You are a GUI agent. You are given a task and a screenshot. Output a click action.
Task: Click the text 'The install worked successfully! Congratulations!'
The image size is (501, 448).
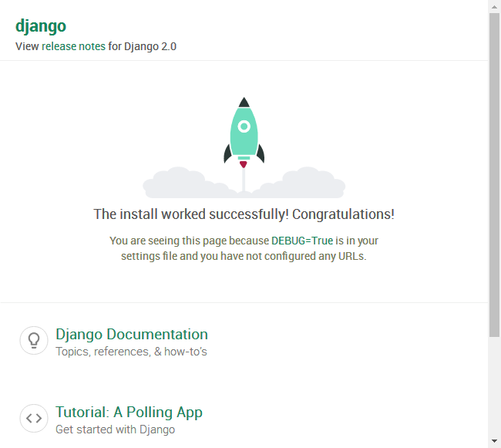(x=244, y=214)
